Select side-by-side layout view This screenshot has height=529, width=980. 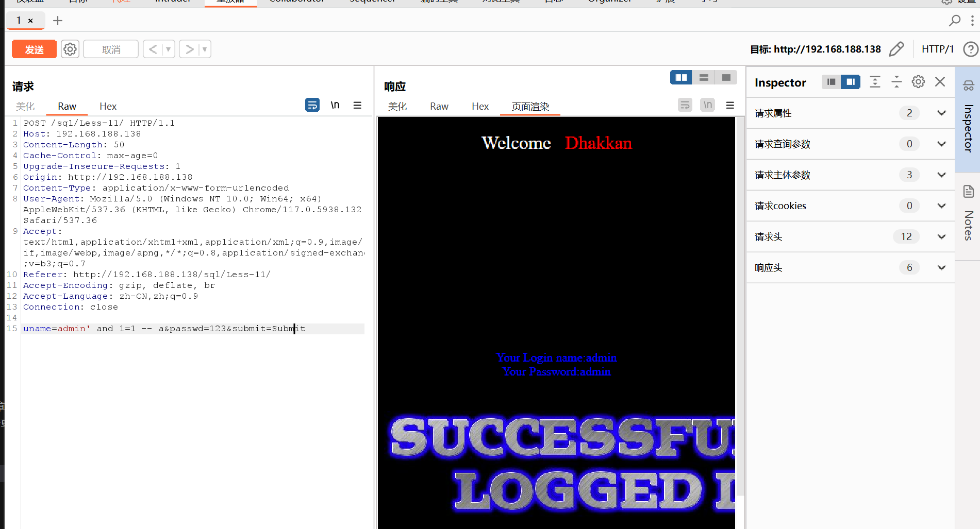click(681, 77)
